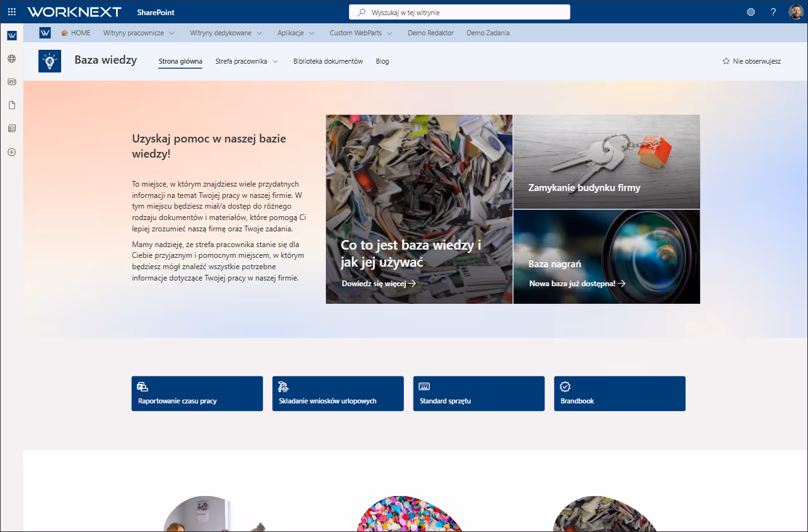Viewport: 808px width, 532px height.
Task: Click the W logo in hub navigation bar
Action: pyautogui.click(x=45, y=33)
